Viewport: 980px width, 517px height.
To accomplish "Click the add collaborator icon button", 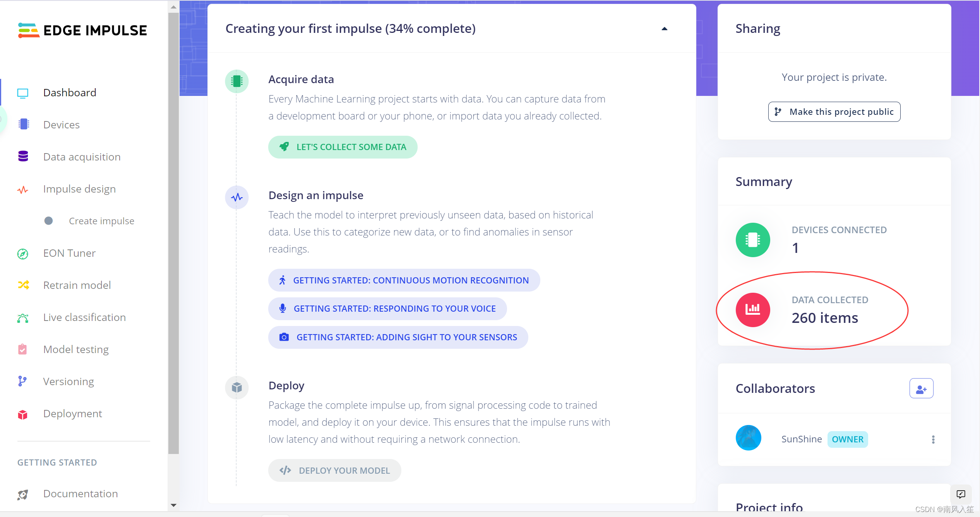I will [921, 389].
